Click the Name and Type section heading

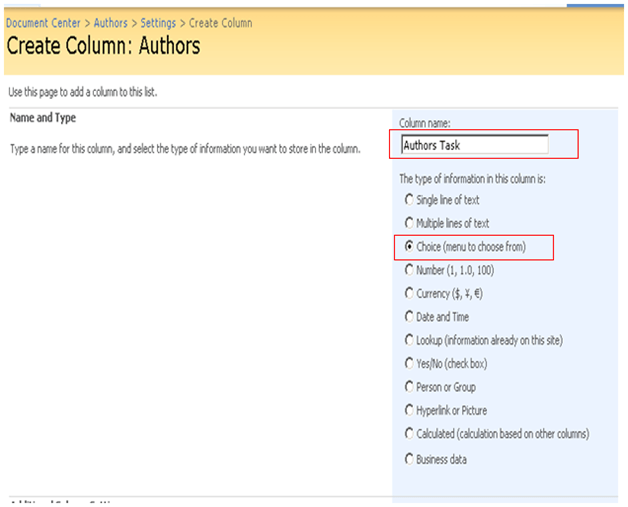tap(42, 118)
